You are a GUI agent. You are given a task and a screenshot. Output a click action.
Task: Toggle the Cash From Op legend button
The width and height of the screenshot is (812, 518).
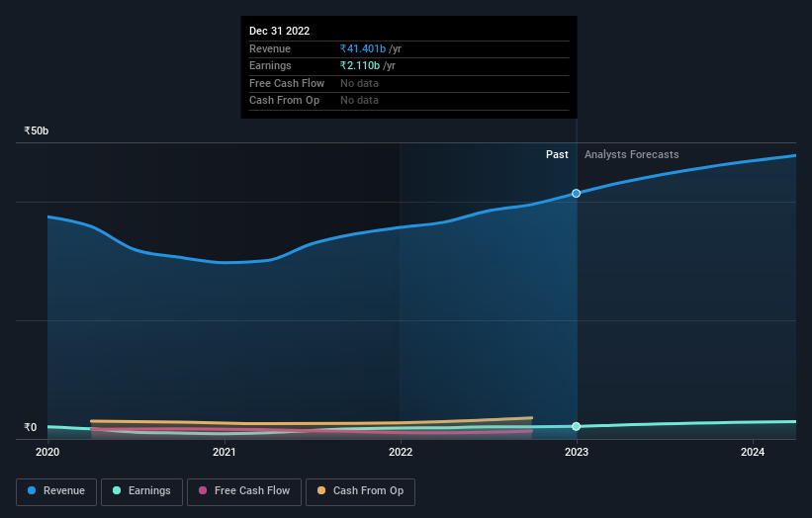[360, 491]
